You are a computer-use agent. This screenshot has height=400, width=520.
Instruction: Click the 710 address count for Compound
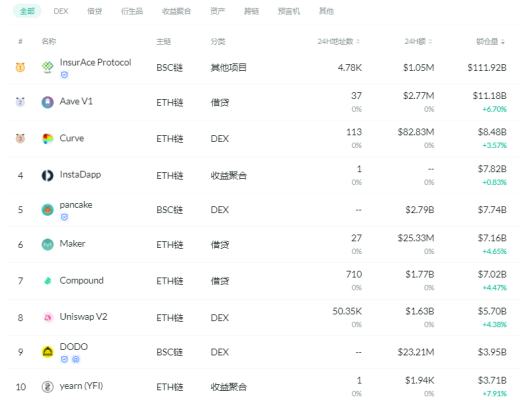354,275
